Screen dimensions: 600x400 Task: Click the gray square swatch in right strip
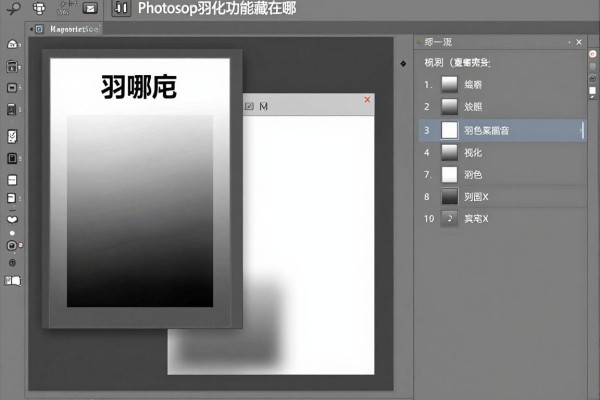tap(593, 66)
